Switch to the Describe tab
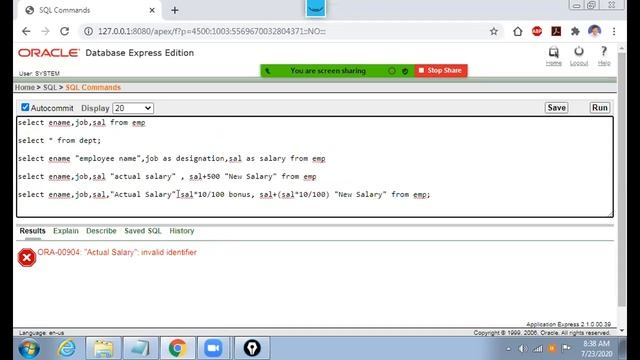The image size is (640, 360). point(101,231)
